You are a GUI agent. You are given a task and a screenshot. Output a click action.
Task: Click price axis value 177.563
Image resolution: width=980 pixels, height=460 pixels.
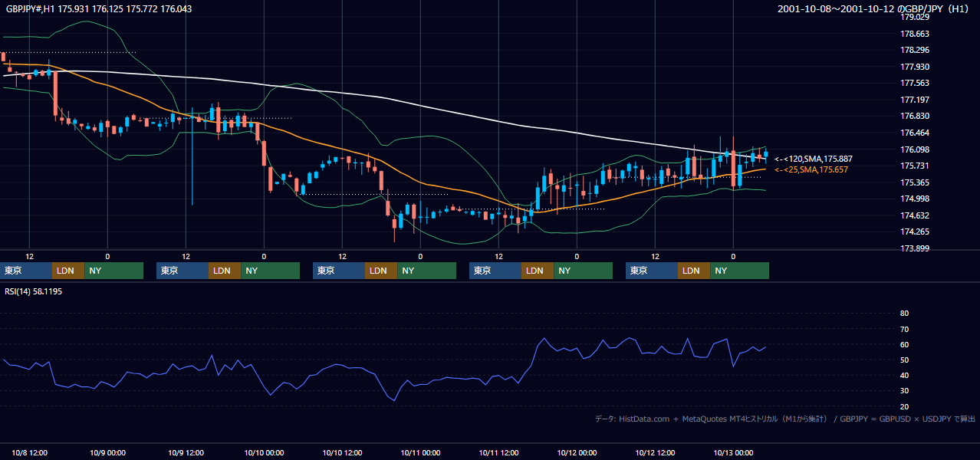tap(914, 83)
